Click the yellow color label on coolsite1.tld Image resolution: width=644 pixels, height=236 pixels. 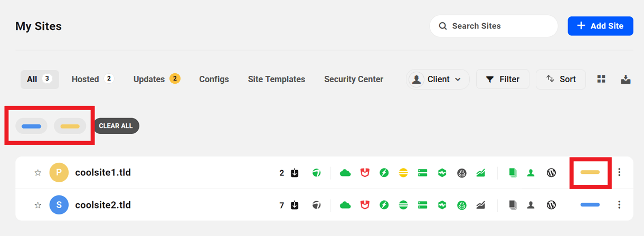tap(590, 172)
